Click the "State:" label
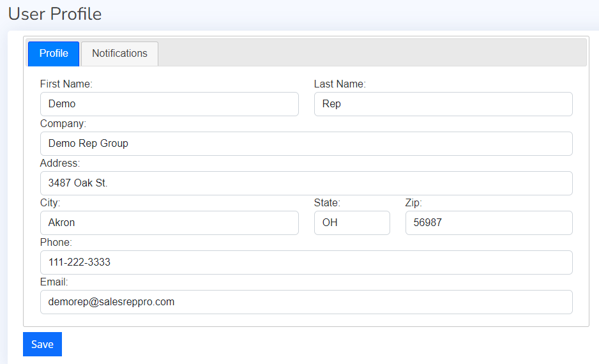Screen dimensions: 599x364 click(327, 202)
